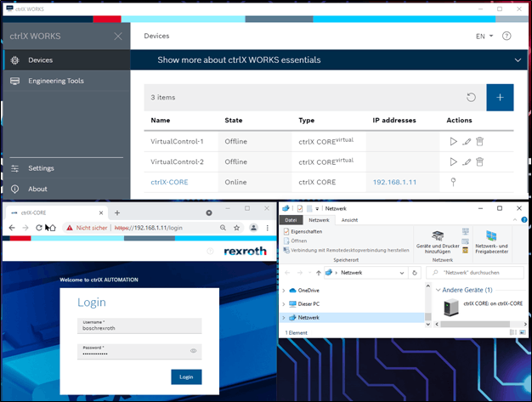The height and width of the screenshot is (402, 532).
Task: Collapse the Explorer ribbon with chevron
Action: pyautogui.click(x=515, y=220)
